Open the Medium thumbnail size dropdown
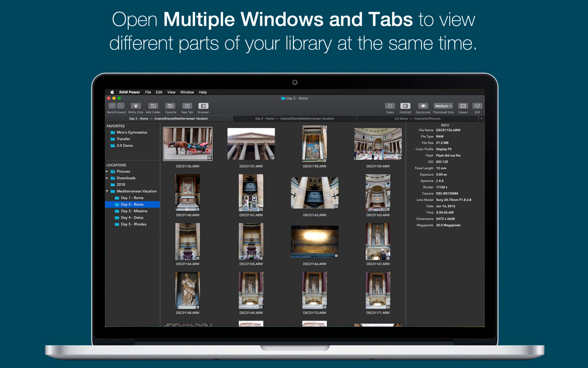Image resolution: width=588 pixels, height=368 pixels. click(443, 106)
